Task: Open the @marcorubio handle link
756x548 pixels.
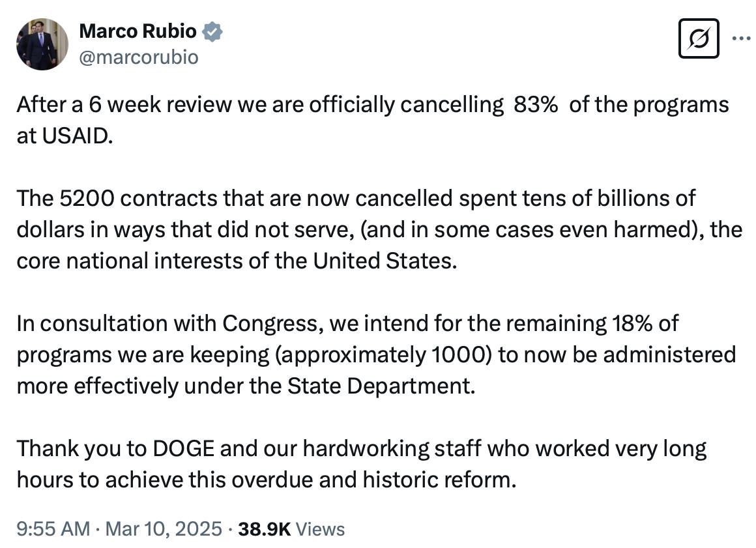Action: (138, 57)
